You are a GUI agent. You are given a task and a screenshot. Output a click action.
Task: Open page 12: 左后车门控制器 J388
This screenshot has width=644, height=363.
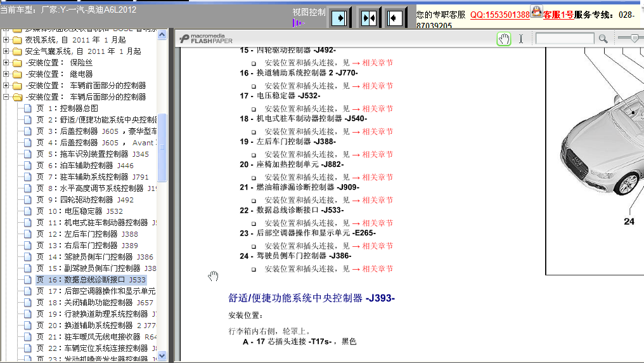(87, 234)
